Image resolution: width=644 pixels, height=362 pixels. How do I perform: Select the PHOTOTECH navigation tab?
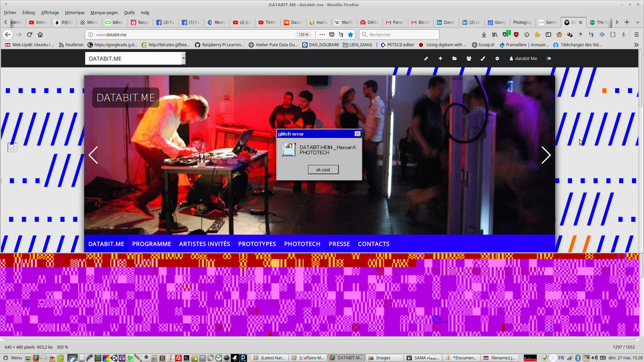tap(302, 244)
